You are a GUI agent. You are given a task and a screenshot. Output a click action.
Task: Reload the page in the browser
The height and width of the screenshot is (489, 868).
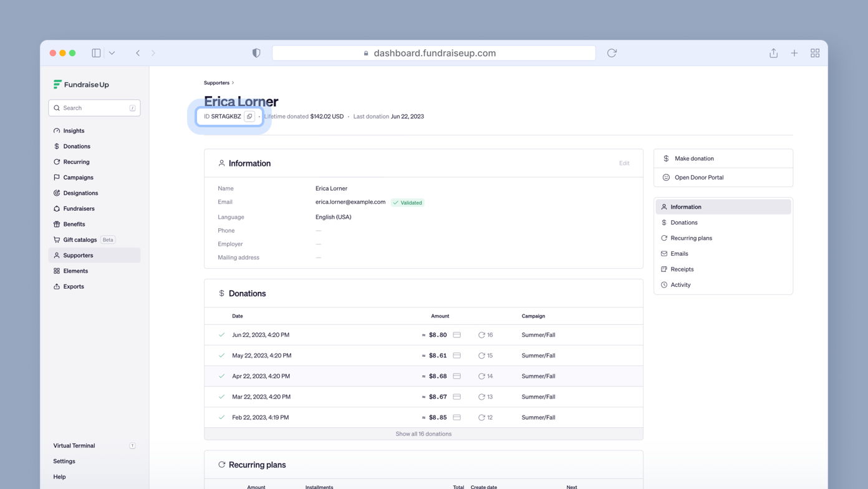(612, 53)
